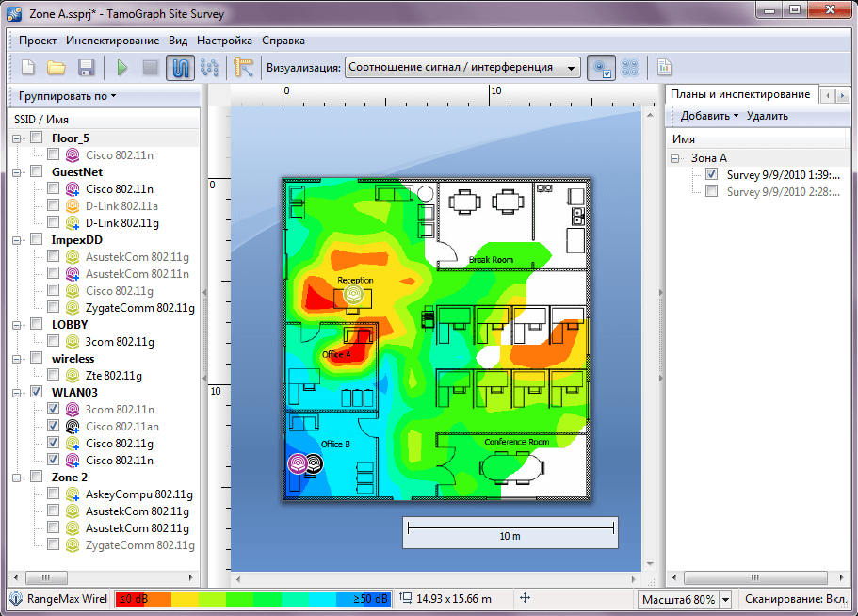
Task: Click the AskeyCompu 802.11g AP icon
Action: [73, 494]
